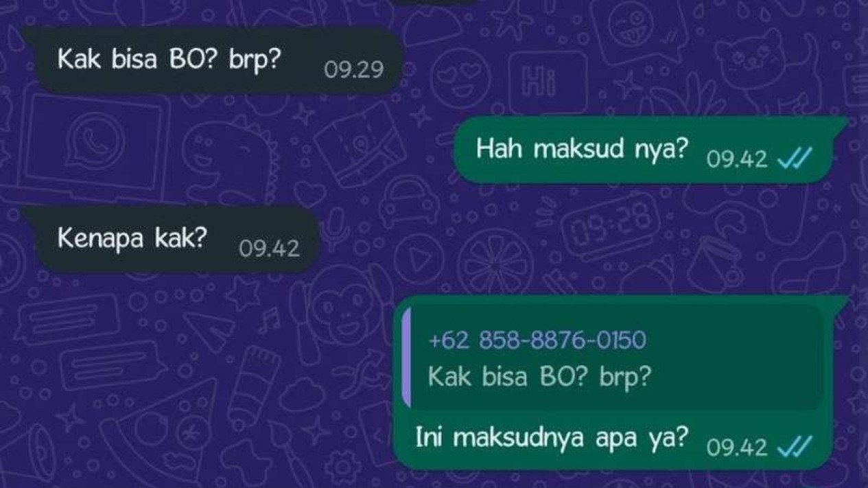The image size is (868, 488).
Task: Tap phone number +62 858-8876-0150
Action: coord(537,339)
